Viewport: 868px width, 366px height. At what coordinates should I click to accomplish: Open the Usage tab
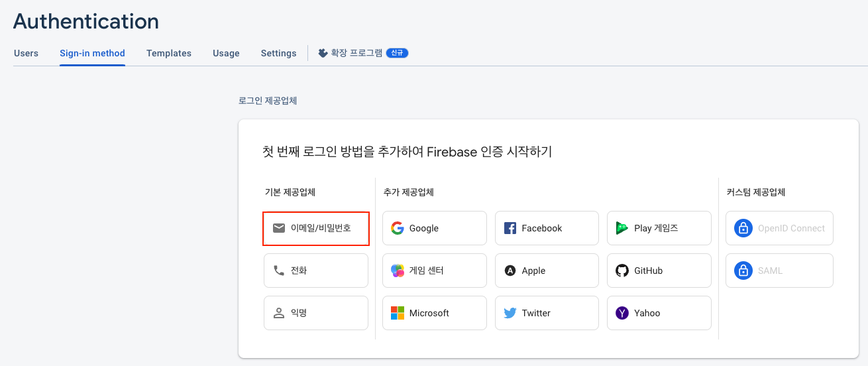pos(226,53)
